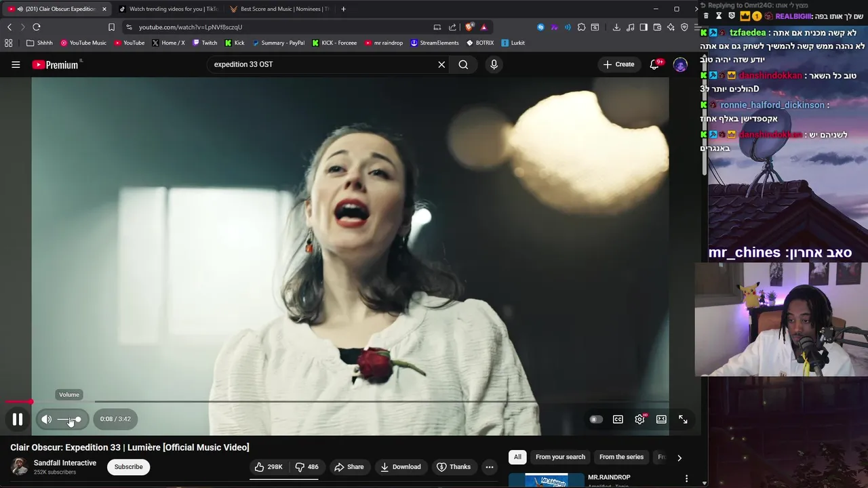Open Twitch bookmark
This screenshot has height=488, width=868.
pos(205,43)
